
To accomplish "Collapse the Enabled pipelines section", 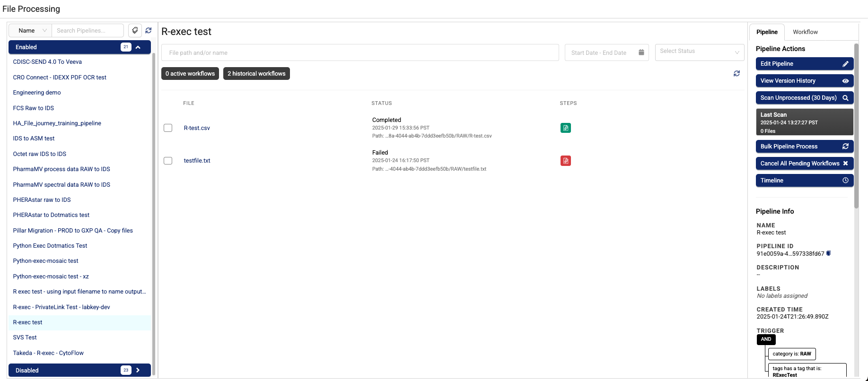I will 79,47.
